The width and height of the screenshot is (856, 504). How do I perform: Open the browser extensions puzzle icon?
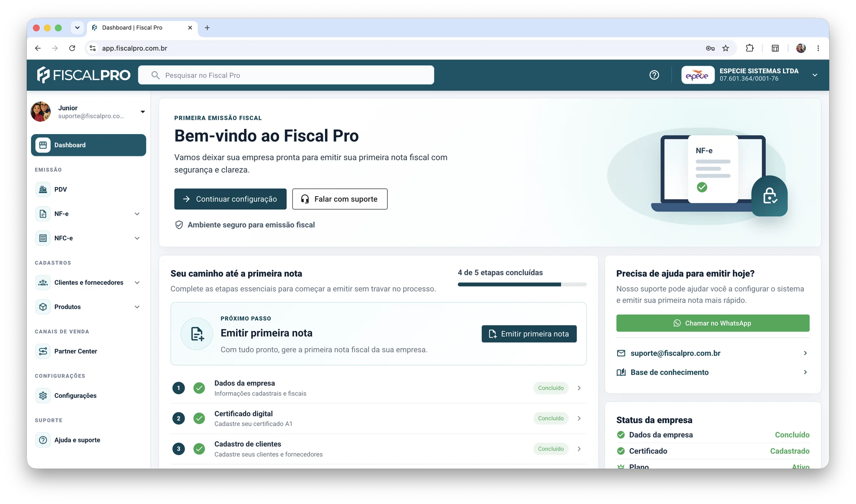click(750, 48)
